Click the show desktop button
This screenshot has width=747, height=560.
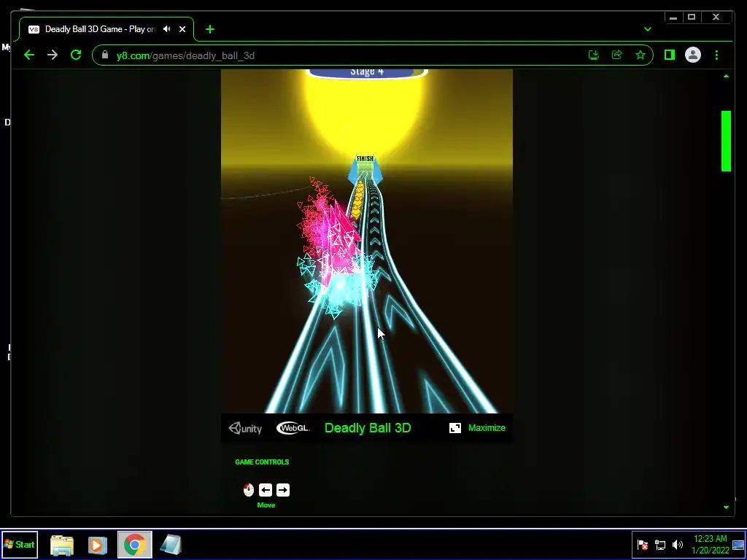click(739, 545)
